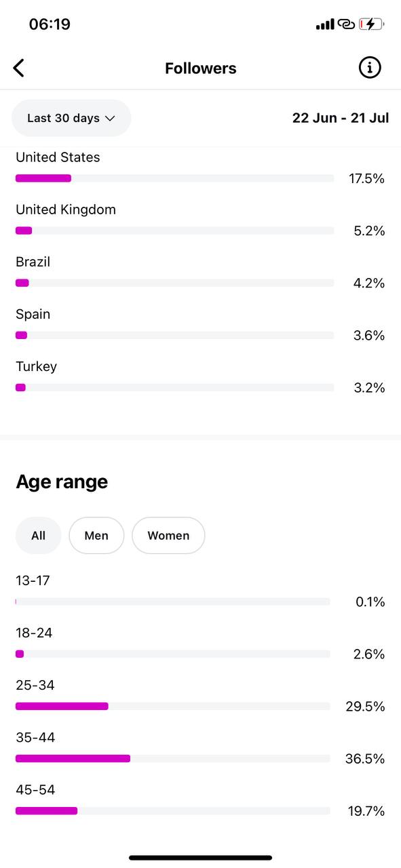Tap the battery charging icon
The width and height of the screenshot is (401, 868).
[372, 24]
